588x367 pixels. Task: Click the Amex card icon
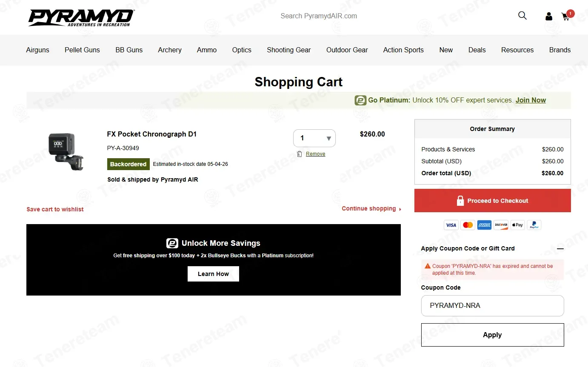click(x=484, y=225)
